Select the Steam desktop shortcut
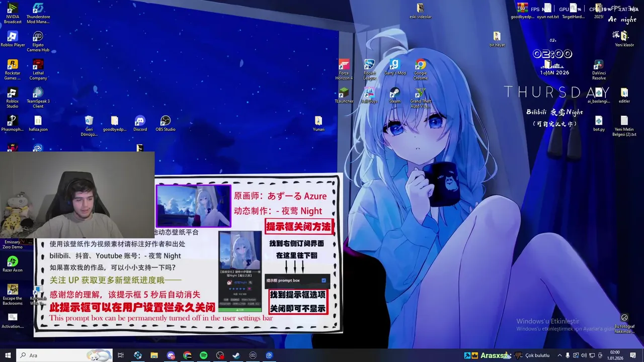Image resolution: width=644 pixels, height=362 pixels. tap(395, 96)
